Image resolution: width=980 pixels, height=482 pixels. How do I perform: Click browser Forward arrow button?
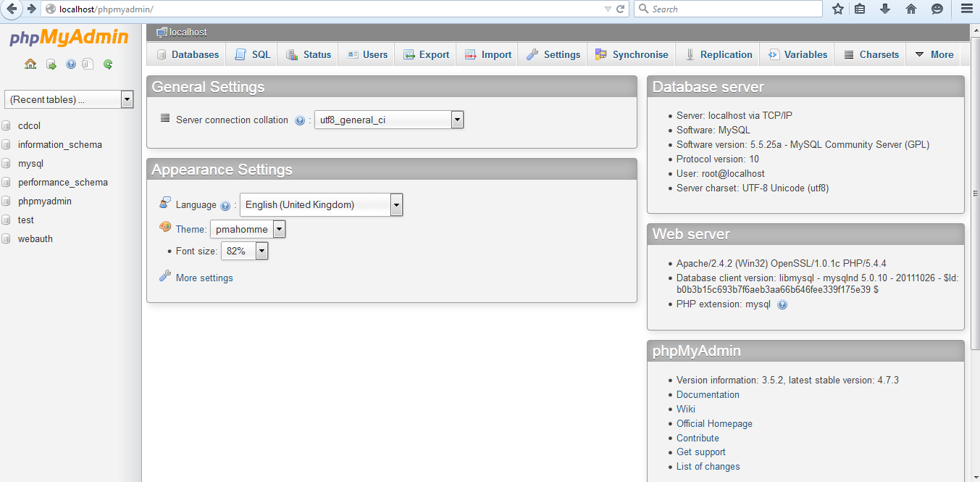pos(31,9)
